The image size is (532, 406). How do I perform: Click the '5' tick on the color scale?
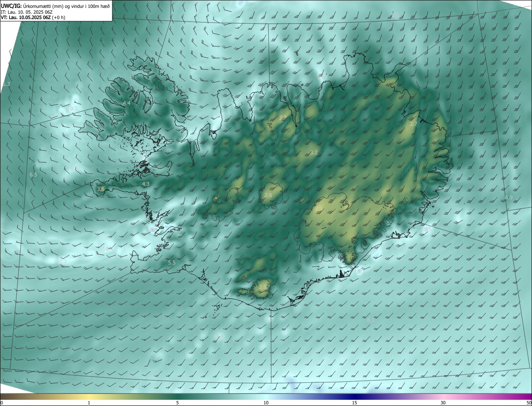click(x=177, y=403)
